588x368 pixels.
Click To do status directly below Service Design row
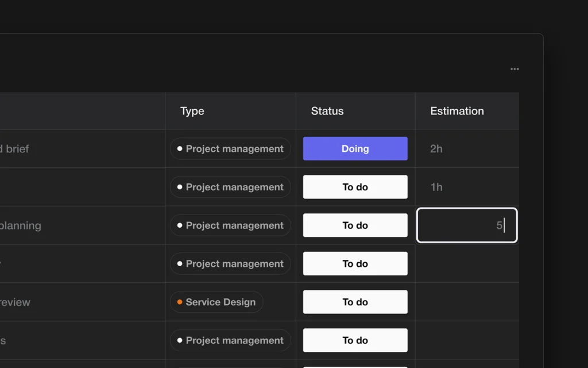tap(355, 340)
